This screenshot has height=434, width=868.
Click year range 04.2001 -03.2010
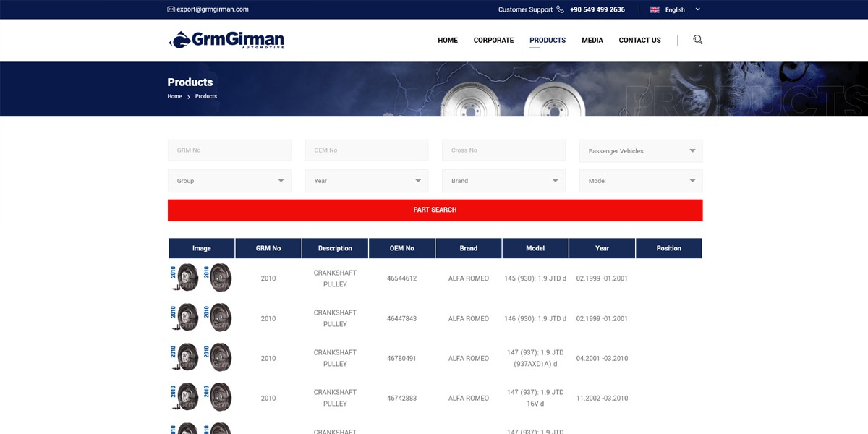point(602,358)
